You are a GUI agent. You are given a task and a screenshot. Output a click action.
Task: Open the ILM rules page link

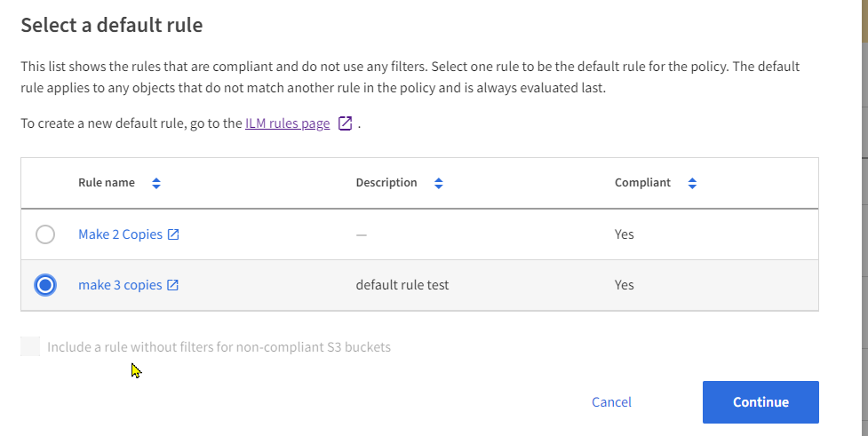pyautogui.click(x=287, y=123)
